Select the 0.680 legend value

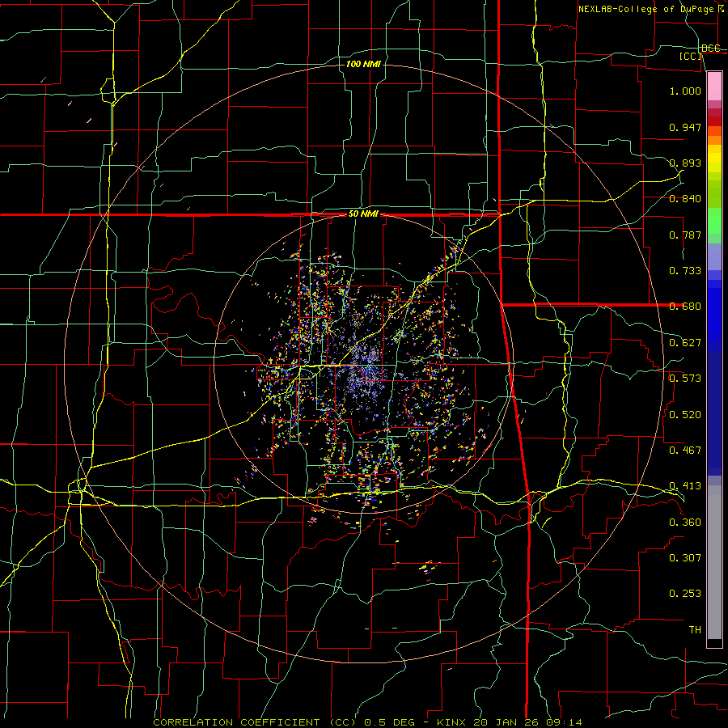tap(685, 307)
